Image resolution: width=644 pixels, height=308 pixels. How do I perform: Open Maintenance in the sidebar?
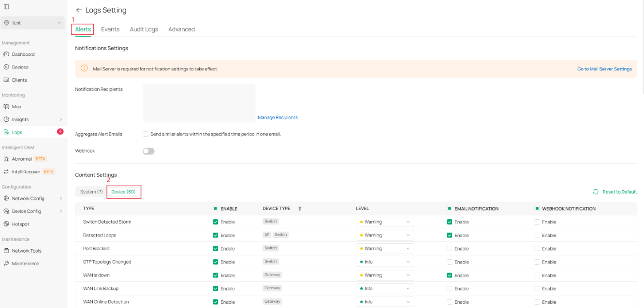26,264
